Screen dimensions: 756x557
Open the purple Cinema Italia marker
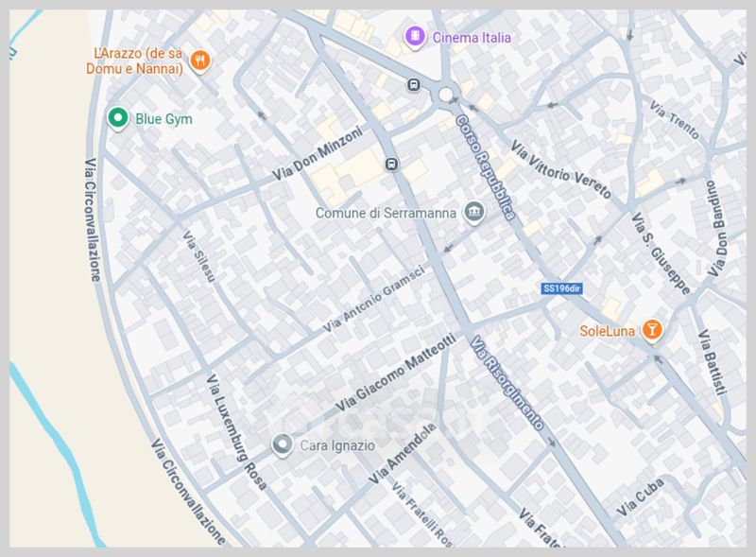coord(413,37)
